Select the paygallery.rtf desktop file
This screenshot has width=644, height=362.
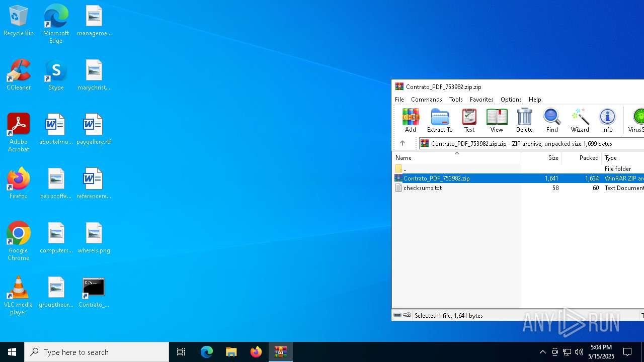[94, 129]
